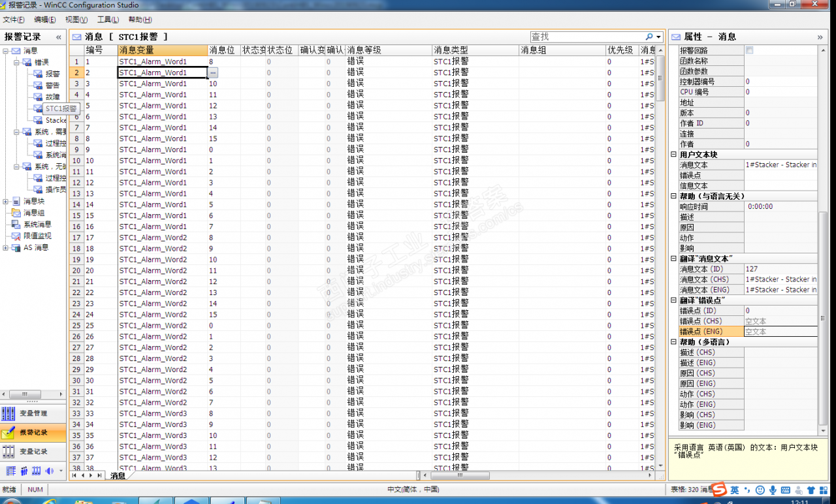Select the 限值监视 icon in tree
This screenshot has width=836, height=504.
point(16,236)
